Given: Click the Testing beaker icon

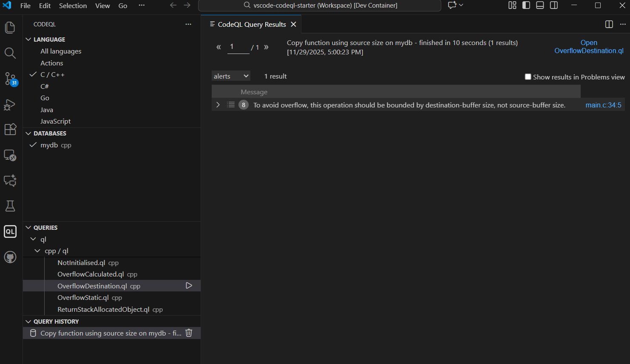Looking at the screenshot, I should [10, 206].
